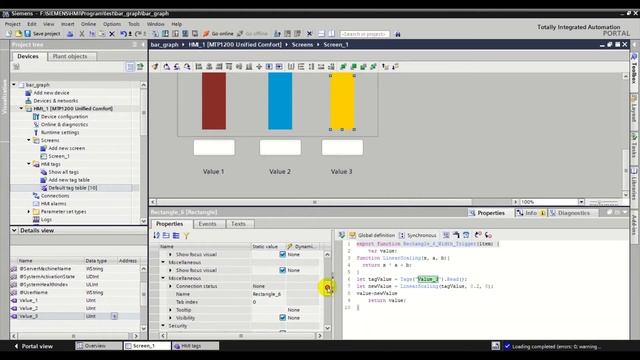Click first icon in screen editor toolbar
This screenshot has width=640, height=360.
155,67
